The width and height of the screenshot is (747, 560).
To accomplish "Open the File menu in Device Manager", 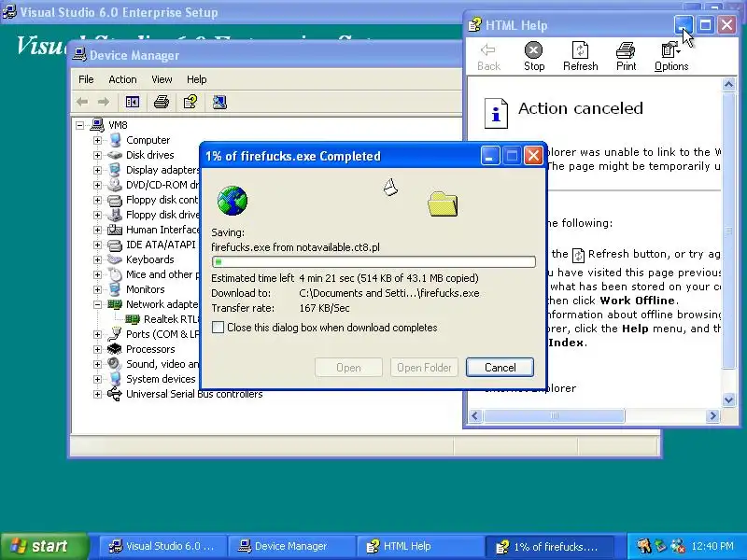I will pos(86,79).
